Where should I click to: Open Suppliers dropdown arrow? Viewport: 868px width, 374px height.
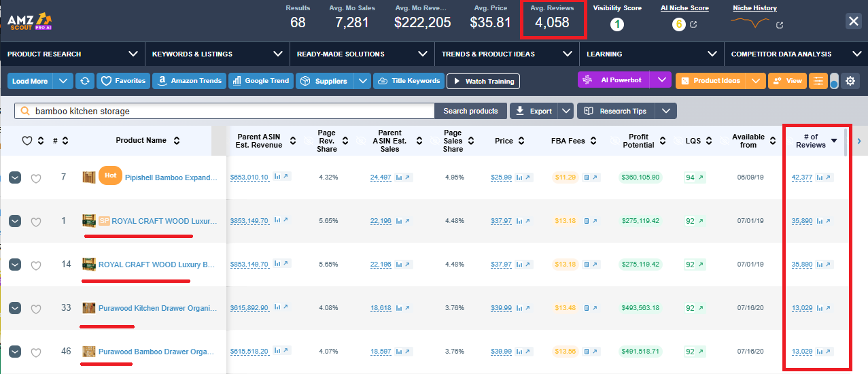coord(362,81)
